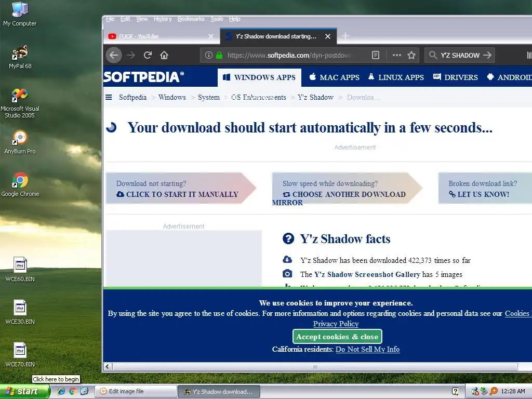Click third quick launch icon on taskbar
Viewport: 532px width, 399px height.
[84, 391]
